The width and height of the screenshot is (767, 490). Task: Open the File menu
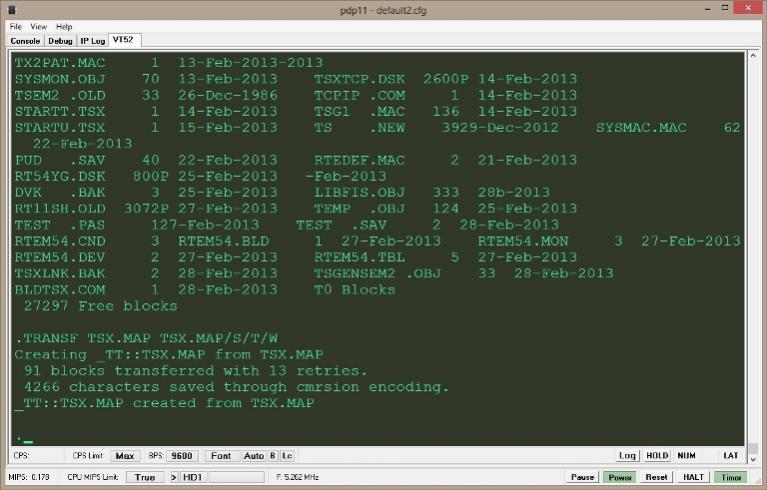click(16, 26)
